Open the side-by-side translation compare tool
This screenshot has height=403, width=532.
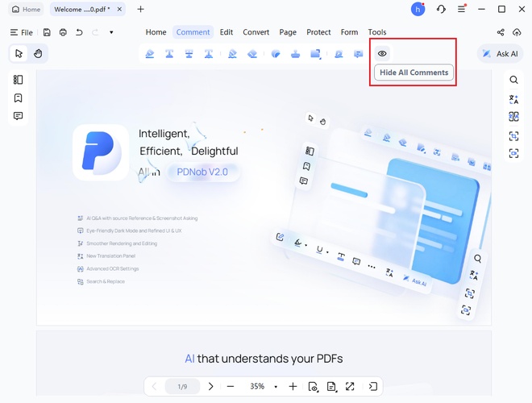click(x=513, y=117)
